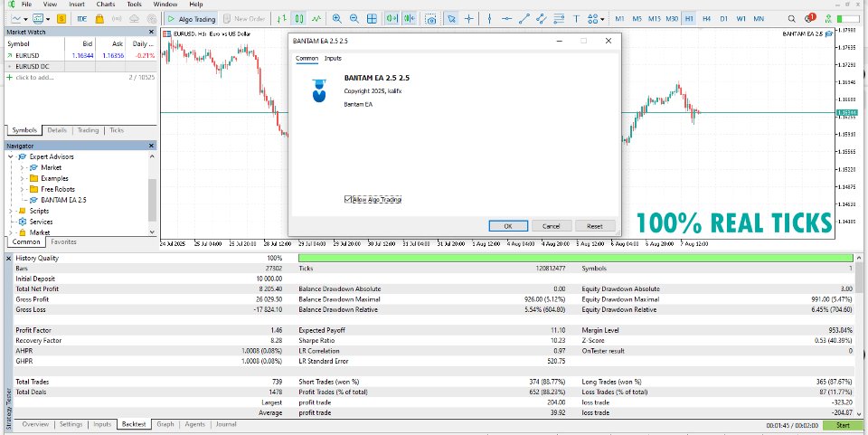Open Details tab in Market Watch

[x=57, y=130]
